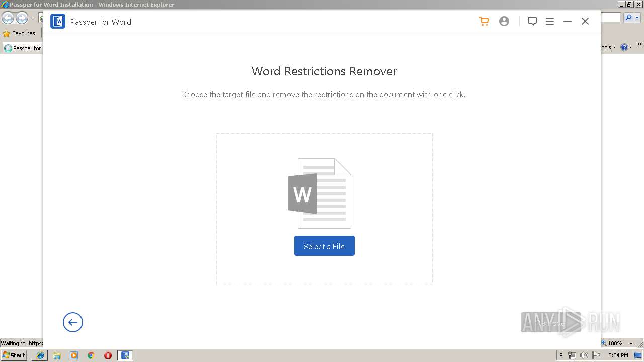Restore the Internet Explorer window
The image size is (644, 362).
629,4
